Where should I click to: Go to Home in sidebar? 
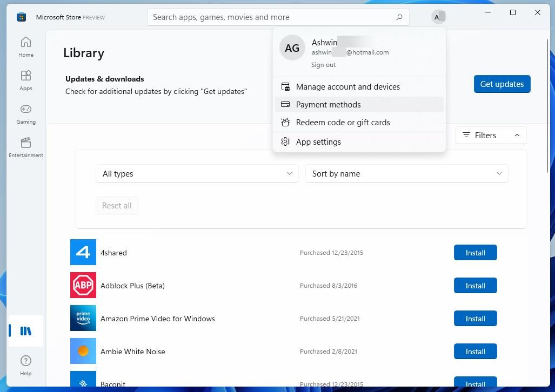tap(26, 46)
